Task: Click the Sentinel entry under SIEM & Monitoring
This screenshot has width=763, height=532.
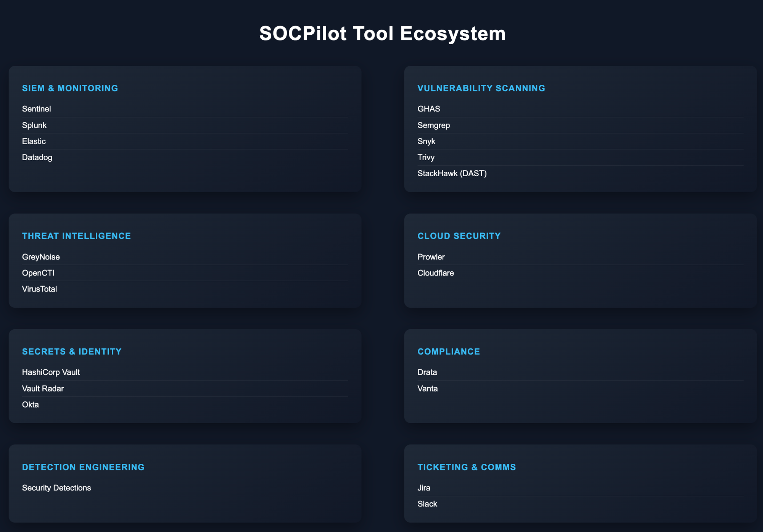Action: click(37, 109)
